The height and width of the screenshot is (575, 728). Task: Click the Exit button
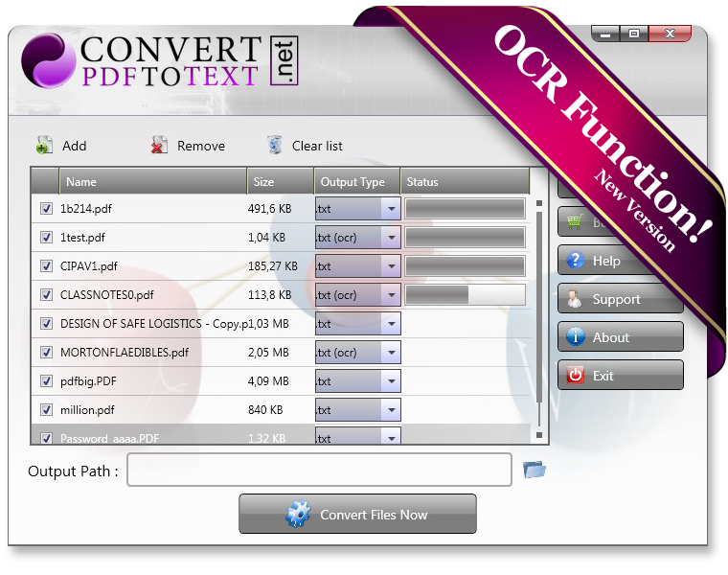621,375
